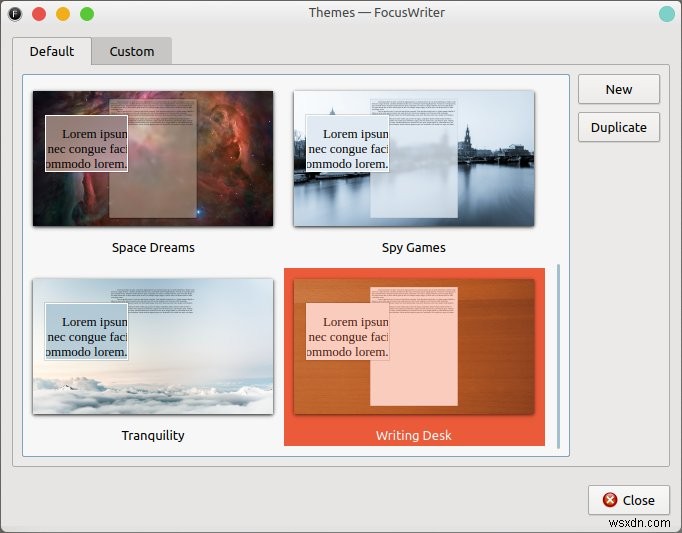Select the Space Dreams theme thumbnail
The image size is (682, 533).
pos(153,158)
